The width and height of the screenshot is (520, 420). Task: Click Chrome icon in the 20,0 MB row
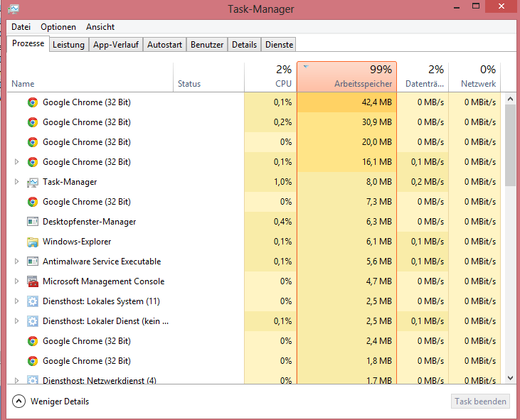tap(33, 142)
